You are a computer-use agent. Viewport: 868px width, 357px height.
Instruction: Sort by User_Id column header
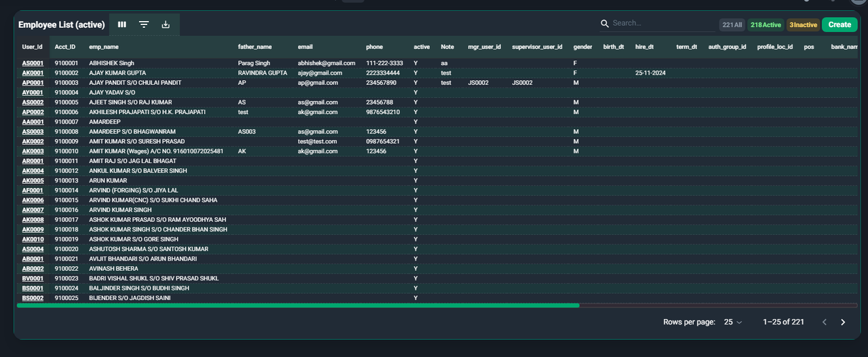click(33, 47)
